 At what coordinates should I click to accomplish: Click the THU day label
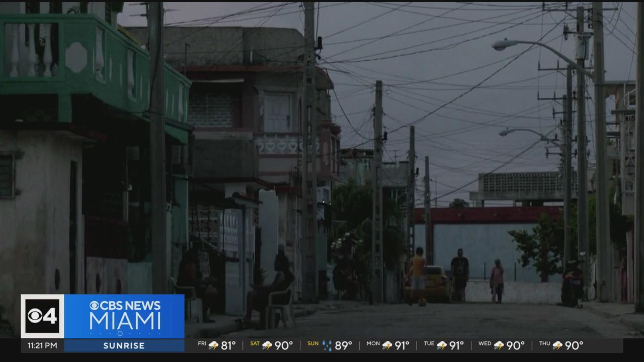point(545,344)
